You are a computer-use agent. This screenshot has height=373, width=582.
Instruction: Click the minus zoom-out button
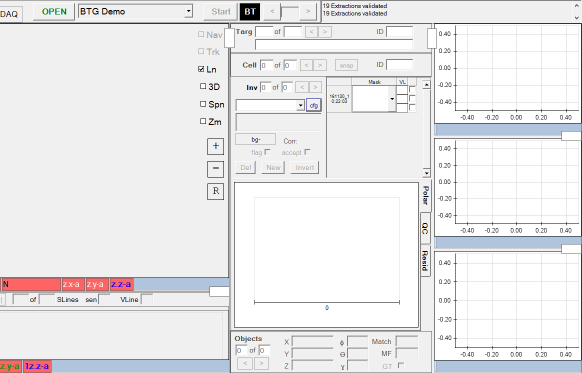[x=215, y=169]
